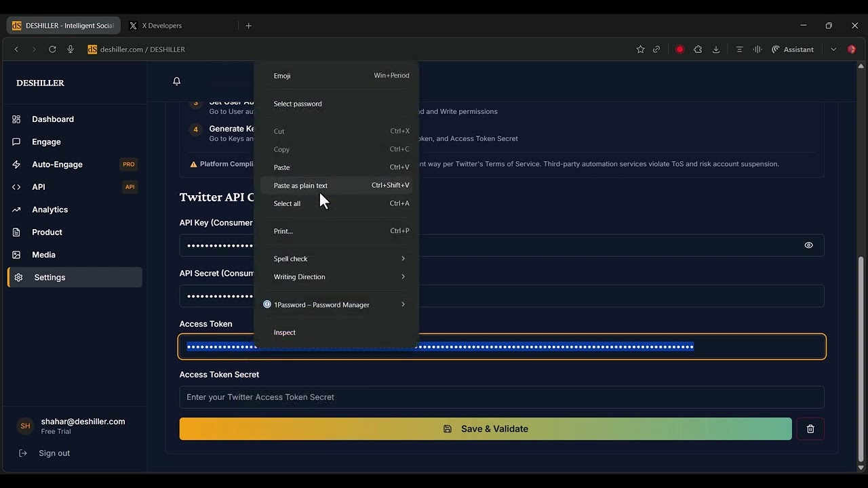Click the API code brackets icon

click(x=16, y=187)
